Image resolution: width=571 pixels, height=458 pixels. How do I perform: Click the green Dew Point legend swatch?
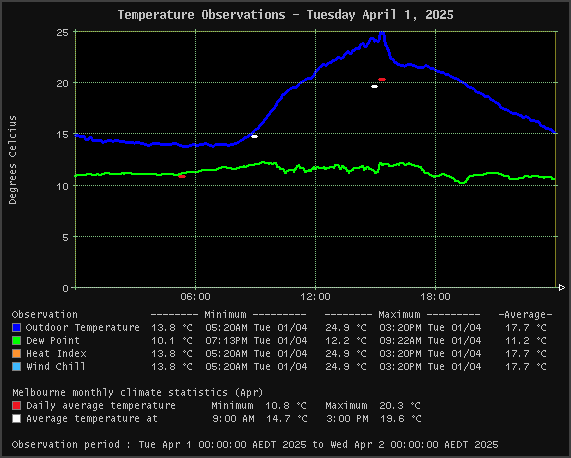pyautogui.click(x=16, y=340)
